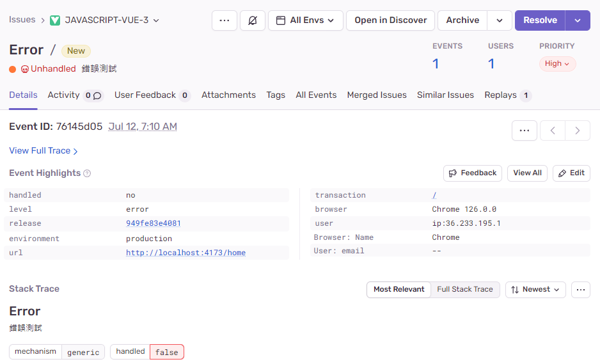Click the mute notifications bell icon
The height and width of the screenshot is (364, 600).
pos(252,20)
